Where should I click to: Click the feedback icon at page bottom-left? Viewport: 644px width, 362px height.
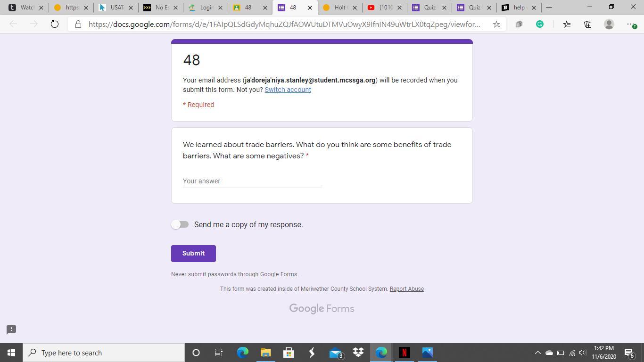[x=11, y=329]
